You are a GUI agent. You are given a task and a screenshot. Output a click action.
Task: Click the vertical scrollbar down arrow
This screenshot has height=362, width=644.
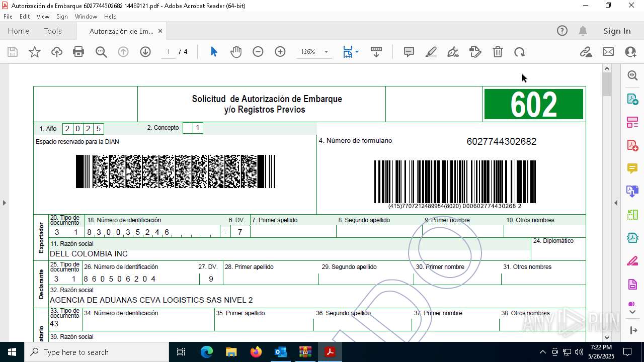[x=607, y=337]
